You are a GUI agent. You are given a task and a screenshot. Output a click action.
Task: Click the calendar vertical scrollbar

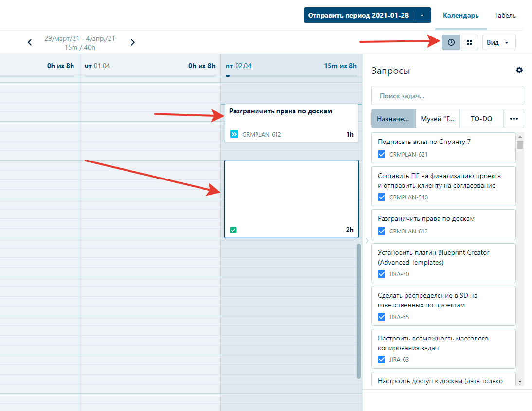click(359, 311)
